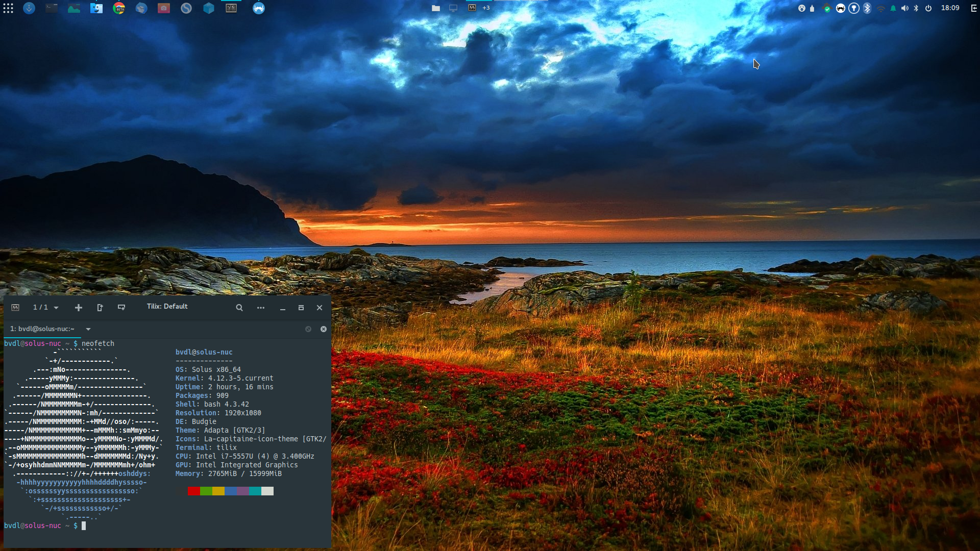Click the green neofetch color block
The height and width of the screenshot is (551, 980).
(206, 491)
